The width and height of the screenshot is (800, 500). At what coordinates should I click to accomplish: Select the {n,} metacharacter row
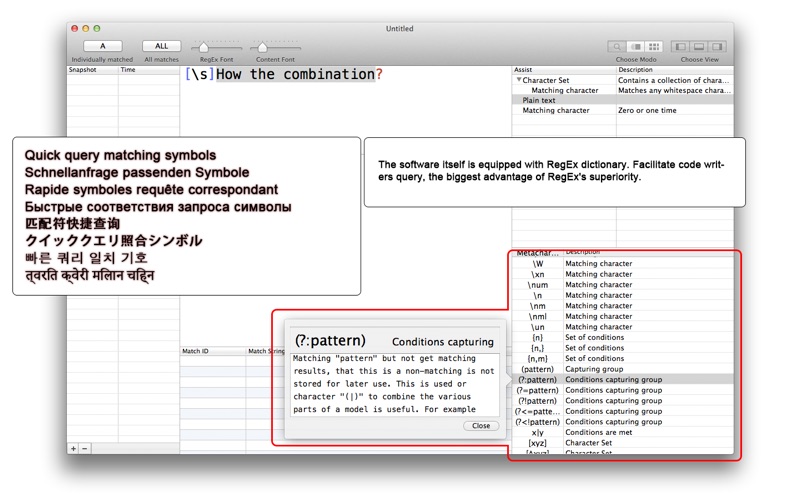coord(622,348)
